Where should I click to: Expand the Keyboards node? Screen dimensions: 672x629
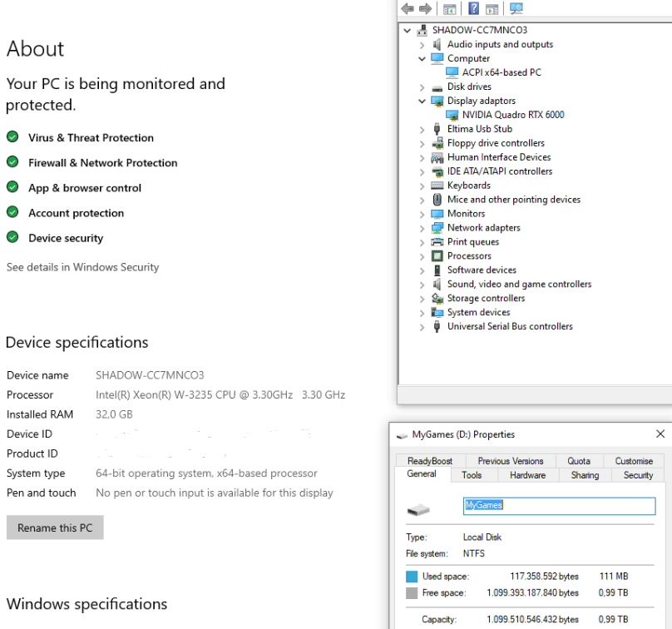click(x=422, y=186)
